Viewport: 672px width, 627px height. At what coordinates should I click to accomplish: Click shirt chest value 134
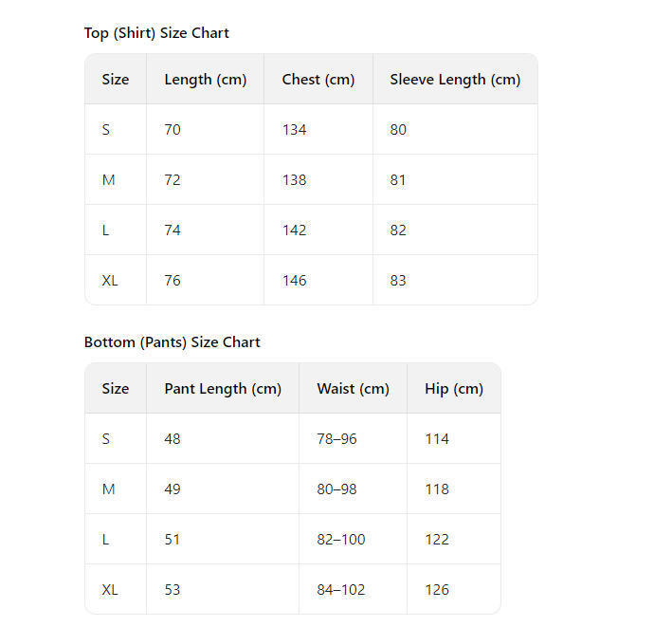(294, 130)
